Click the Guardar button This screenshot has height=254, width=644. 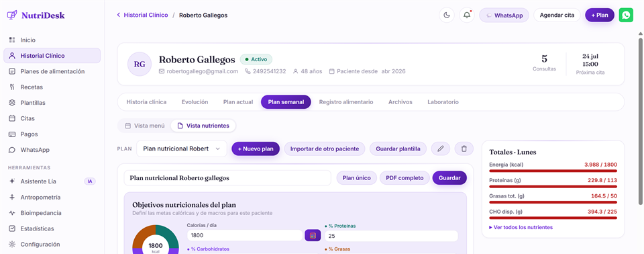[449, 178]
